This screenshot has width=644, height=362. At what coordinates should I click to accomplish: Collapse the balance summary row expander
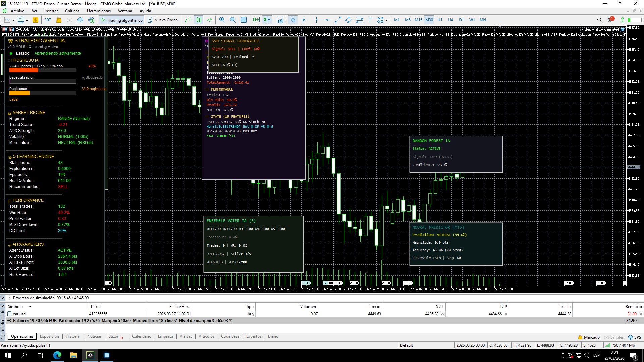9,321
